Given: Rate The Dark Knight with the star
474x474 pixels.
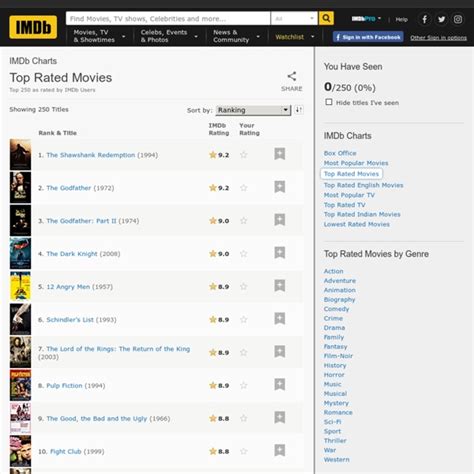Looking at the screenshot, I should tap(244, 254).
